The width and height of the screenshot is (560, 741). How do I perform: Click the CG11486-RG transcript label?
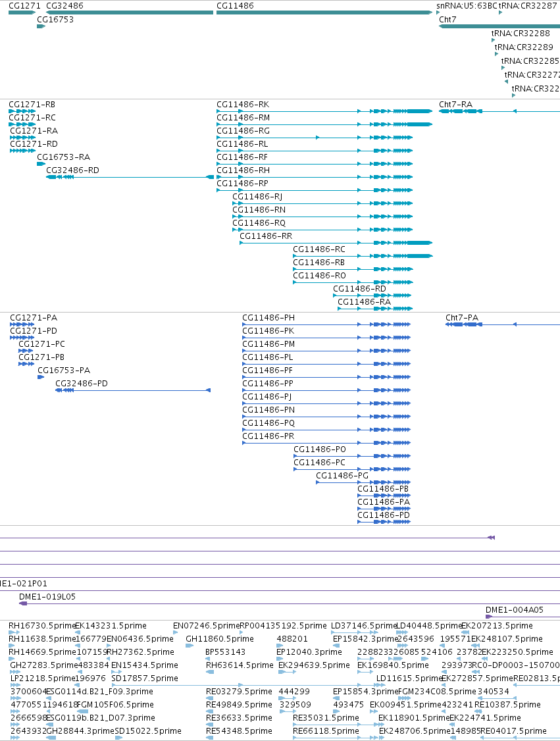click(x=243, y=131)
